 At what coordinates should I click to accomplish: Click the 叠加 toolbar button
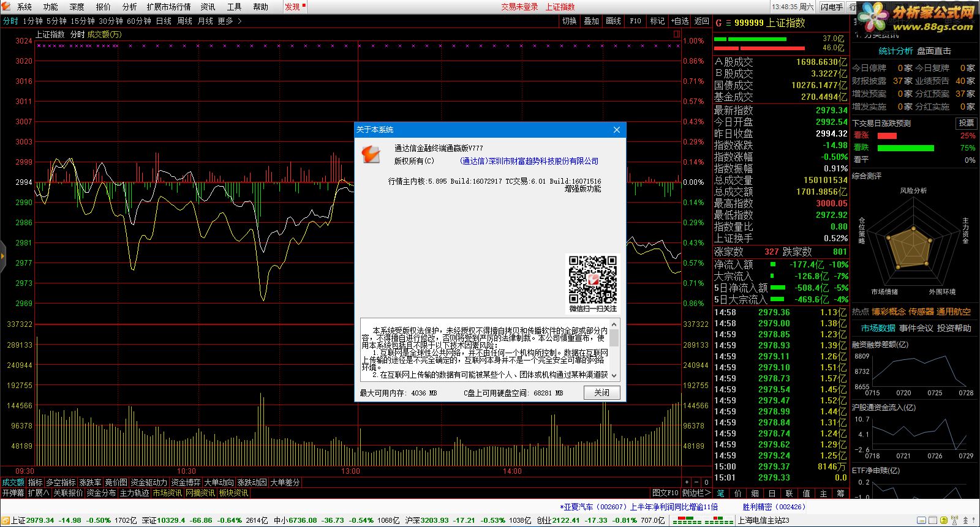592,21
